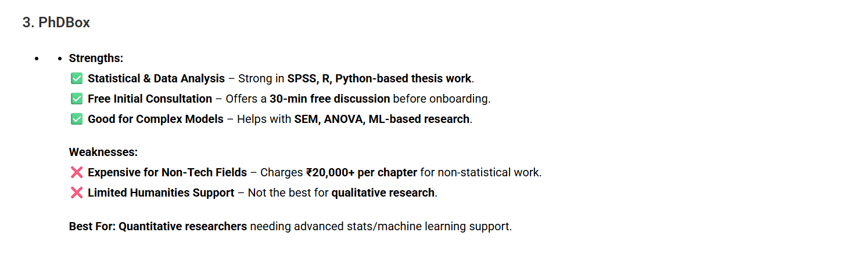Click the green checkmark beside Statistical & Data Analysis
868x254 pixels.
click(x=76, y=78)
